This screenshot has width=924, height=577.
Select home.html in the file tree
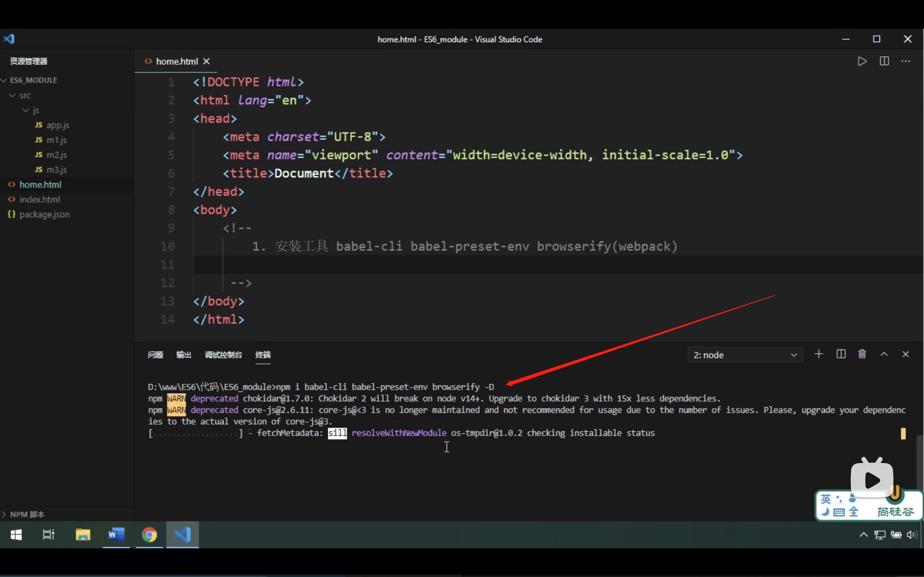[40, 185]
